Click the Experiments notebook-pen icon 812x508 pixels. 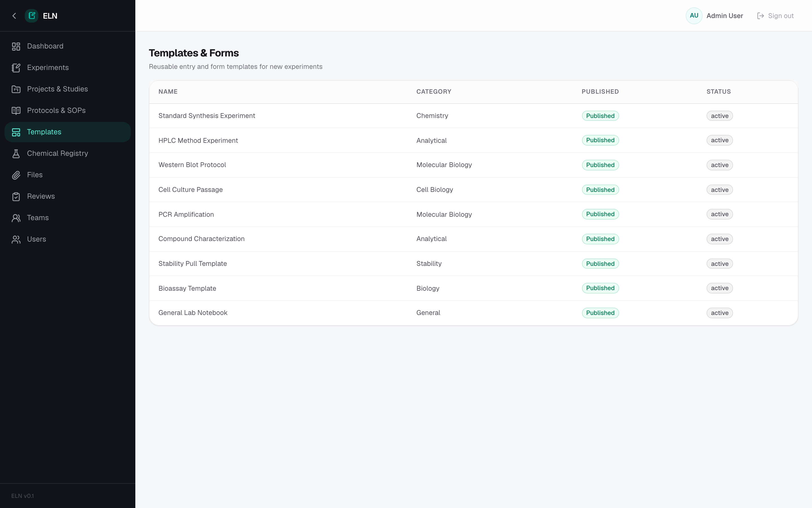tap(16, 68)
